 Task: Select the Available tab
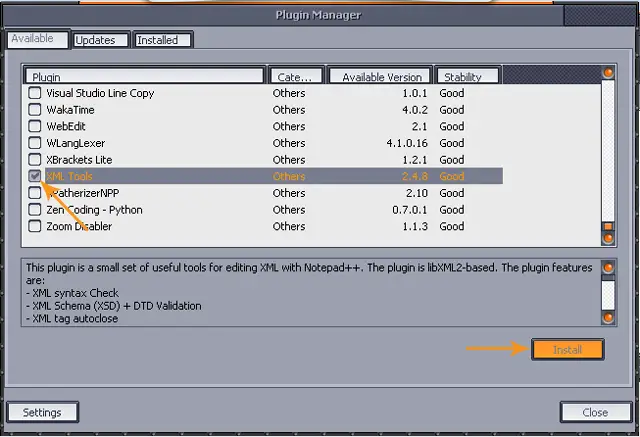point(38,39)
